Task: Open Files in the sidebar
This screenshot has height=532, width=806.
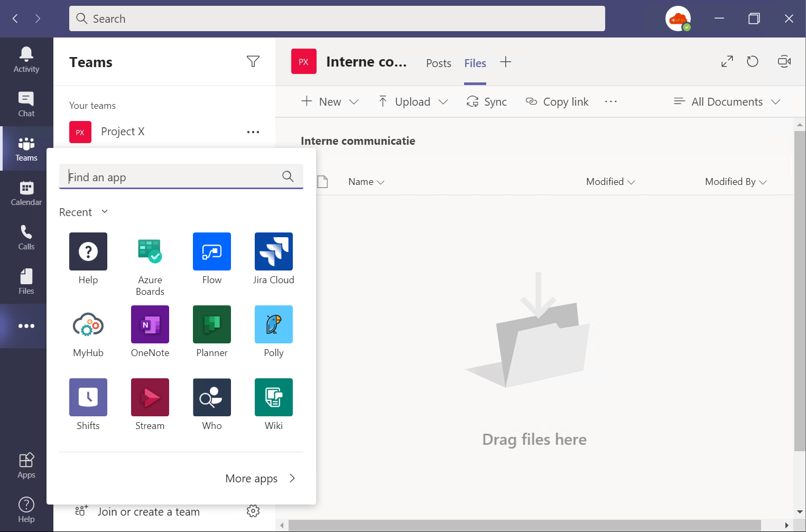Action: point(26,282)
